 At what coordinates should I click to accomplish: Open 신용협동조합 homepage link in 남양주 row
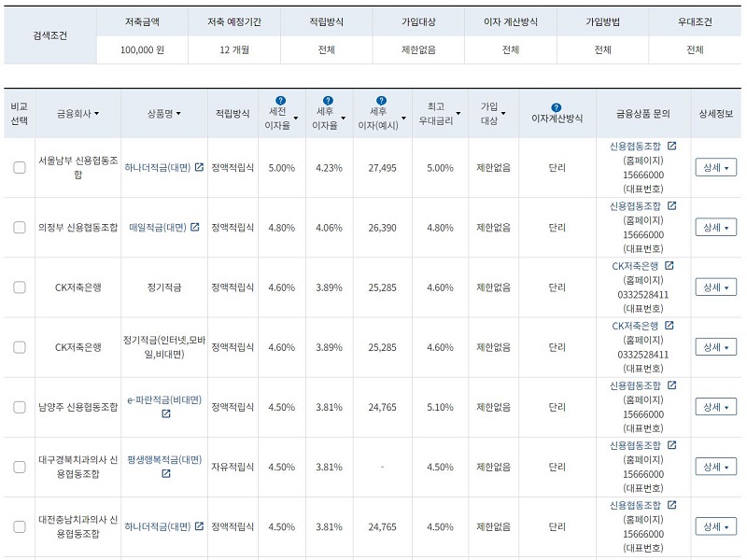[x=635, y=385]
